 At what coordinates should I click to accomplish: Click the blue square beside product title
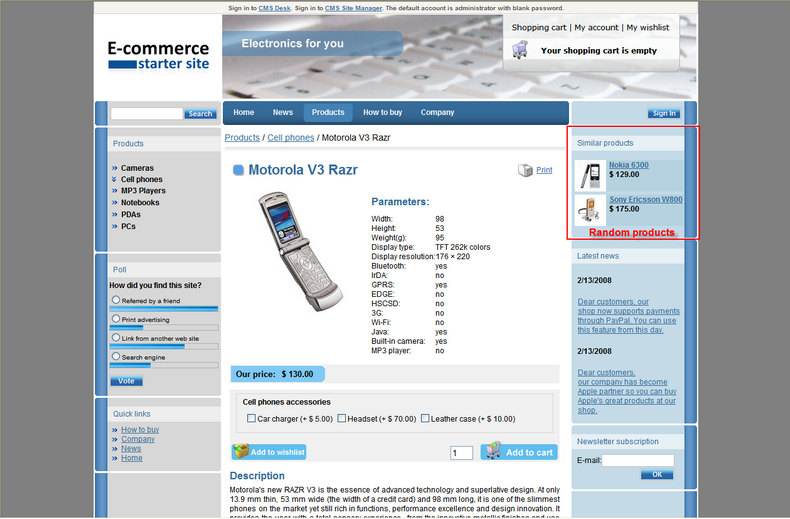[x=238, y=170]
